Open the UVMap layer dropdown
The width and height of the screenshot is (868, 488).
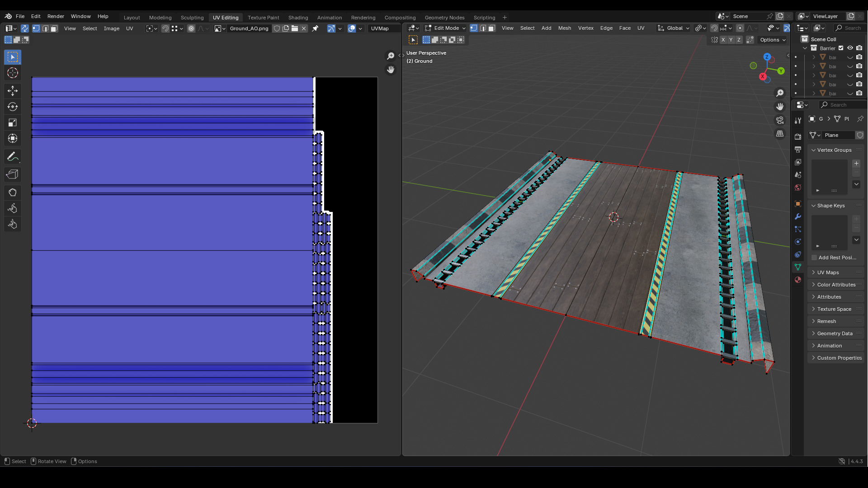coord(384,28)
